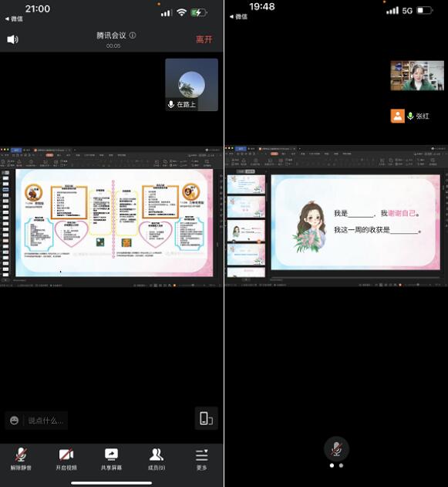Open meeting info icon beside 腾讯会议
The image size is (448, 487).
133,36
